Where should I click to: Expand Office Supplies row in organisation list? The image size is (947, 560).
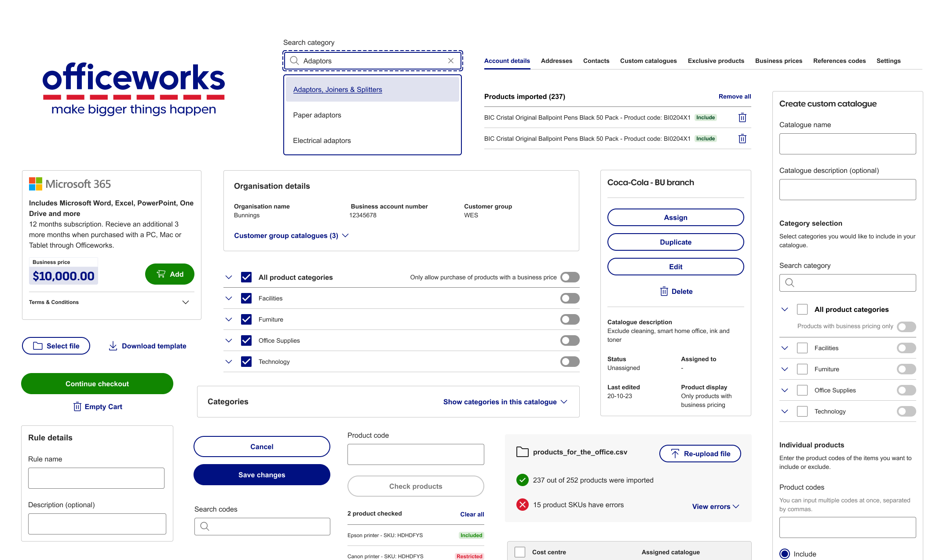[228, 340]
